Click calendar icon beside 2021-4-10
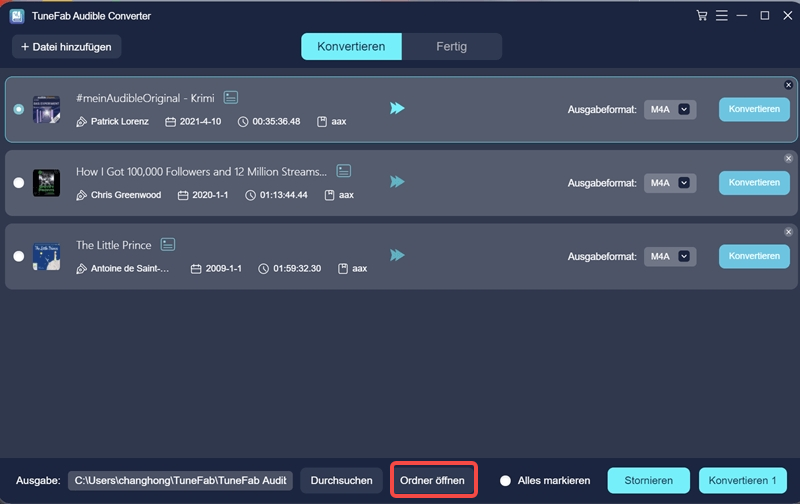The width and height of the screenshot is (800, 504). (170, 122)
